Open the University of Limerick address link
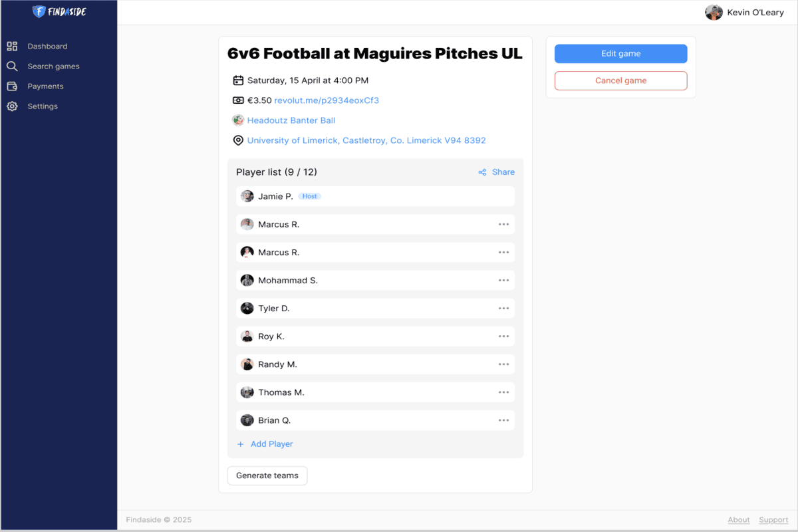The image size is (798, 532). click(366, 140)
